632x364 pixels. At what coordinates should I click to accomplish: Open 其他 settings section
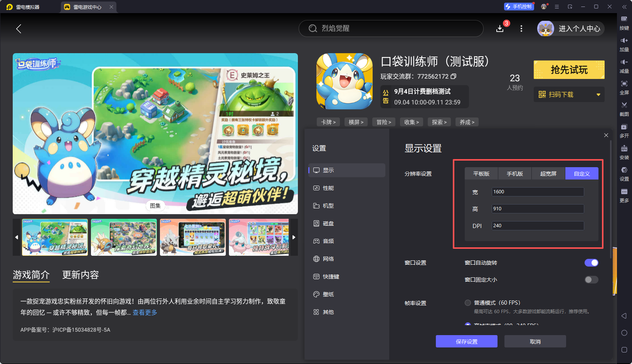(x=347, y=312)
